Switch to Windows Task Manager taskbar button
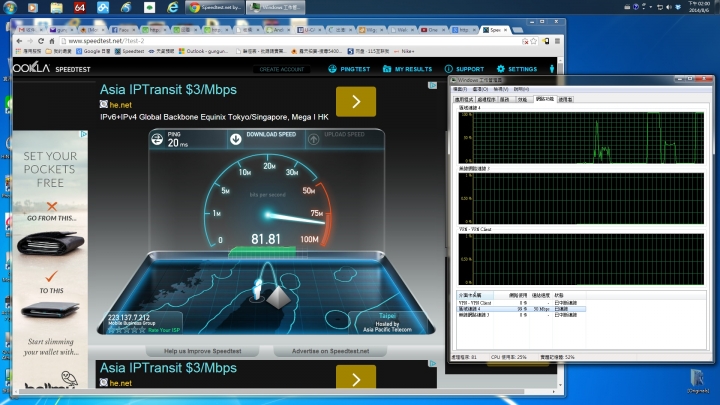 pyautogui.click(x=276, y=7)
